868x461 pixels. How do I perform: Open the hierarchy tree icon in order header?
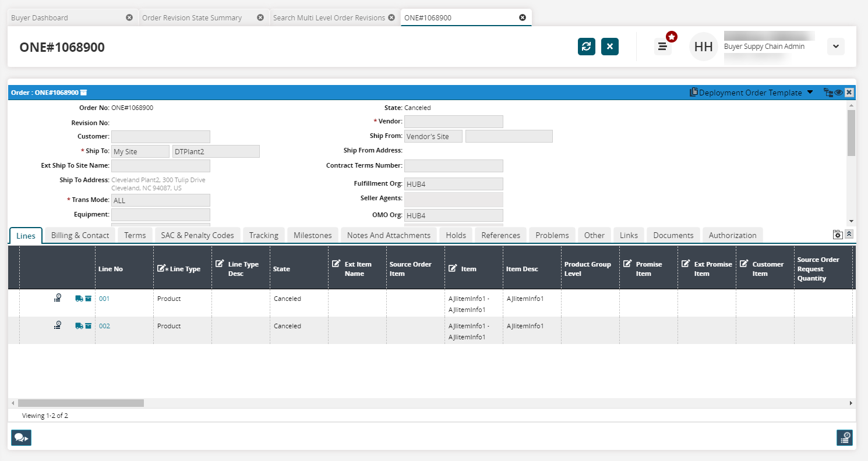click(x=828, y=93)
